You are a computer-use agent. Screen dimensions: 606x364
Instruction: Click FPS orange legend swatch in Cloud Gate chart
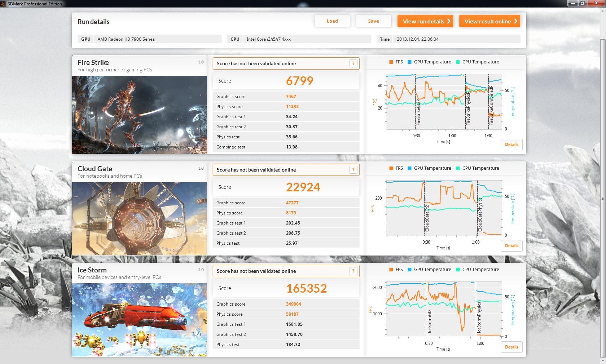[391, 168]
